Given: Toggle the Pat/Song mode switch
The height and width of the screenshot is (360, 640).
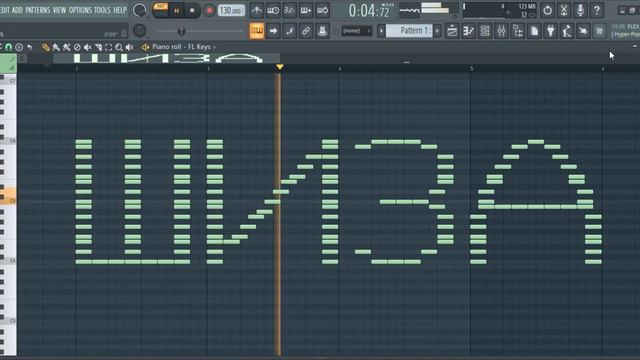Looking at the screenshot, I should [160, 10].
